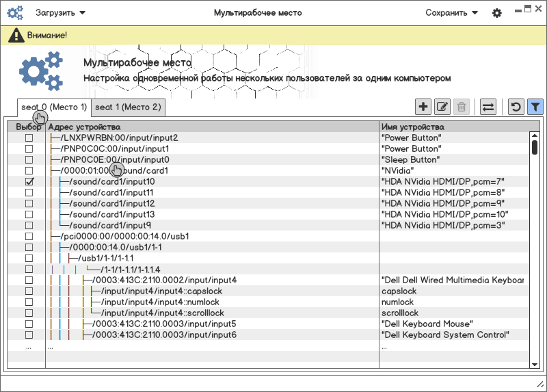Uncheck the sound/card1/input10 checkbox
Viewport: 547px width, 392px height.
coord(29,181)
